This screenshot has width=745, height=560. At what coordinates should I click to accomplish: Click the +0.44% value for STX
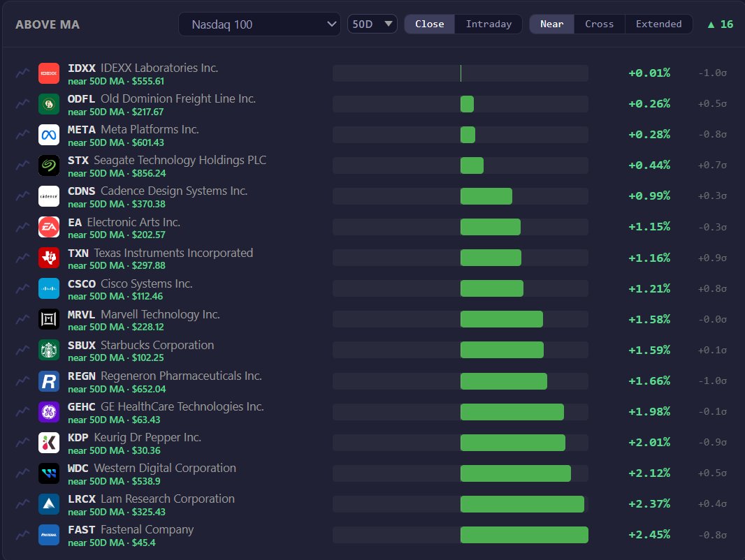click(x=649, y=165)
